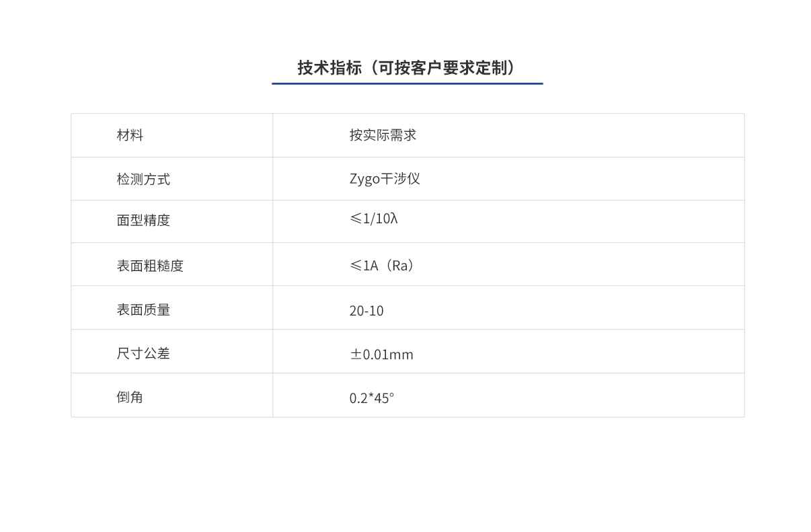Click the 20-10 value cell
The width and height of the screenshot is (811, 532).
364,309
